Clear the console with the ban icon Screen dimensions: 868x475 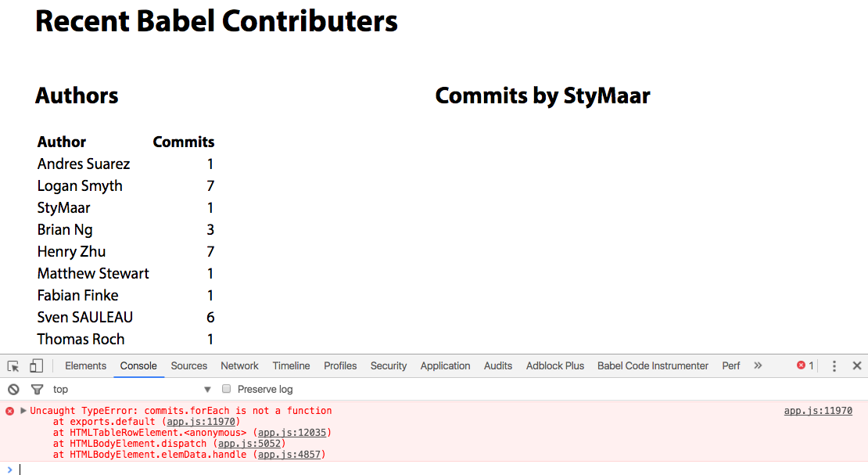coord(14,389)
